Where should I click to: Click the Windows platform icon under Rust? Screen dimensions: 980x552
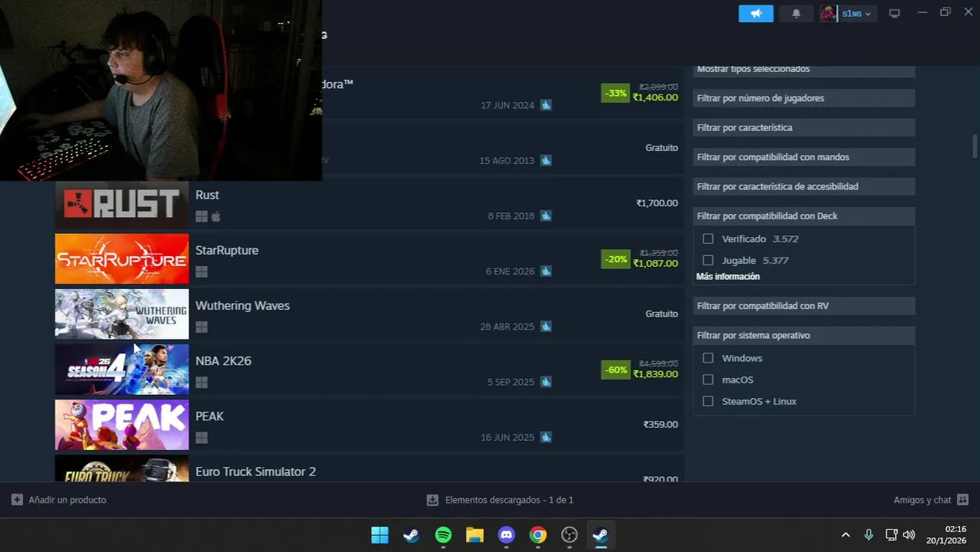(202, 217)
